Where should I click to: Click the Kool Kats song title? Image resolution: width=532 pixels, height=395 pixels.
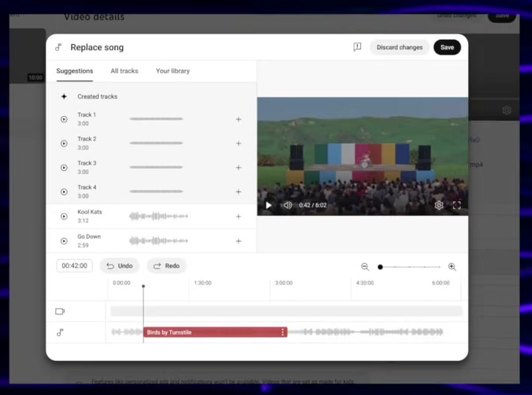[90, 212]
